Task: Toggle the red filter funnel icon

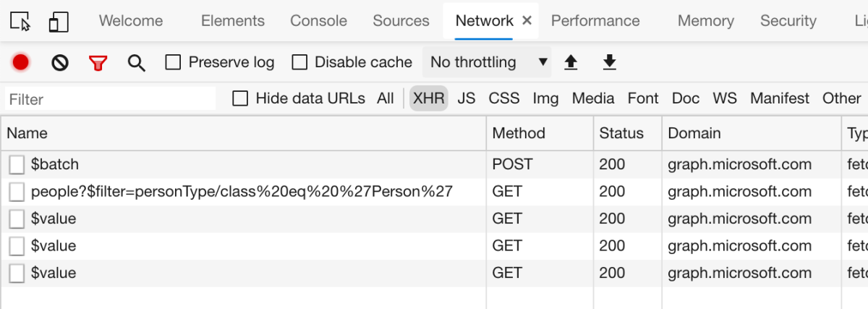Action: (x=98, y=63)
